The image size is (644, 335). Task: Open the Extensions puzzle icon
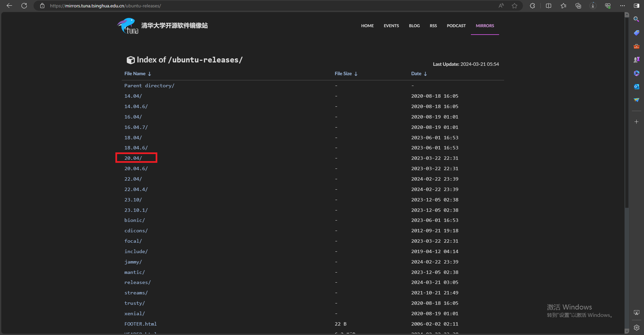[x=532, y=6]
